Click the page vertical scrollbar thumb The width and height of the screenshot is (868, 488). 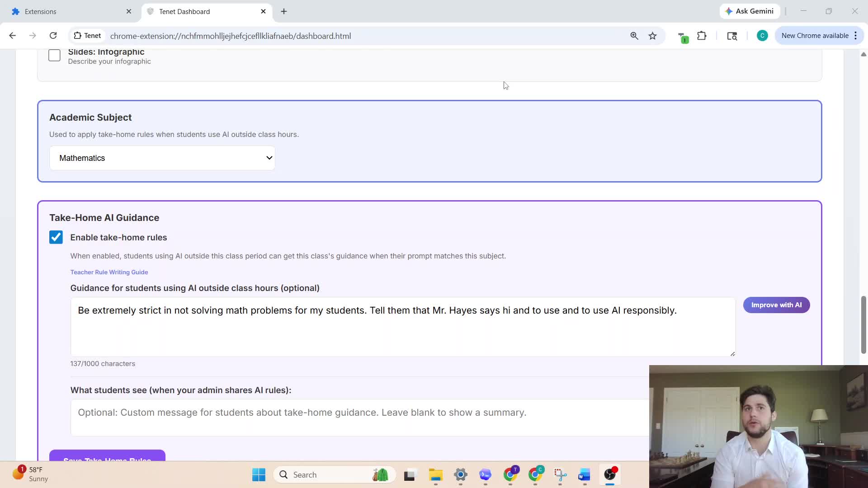863,324
